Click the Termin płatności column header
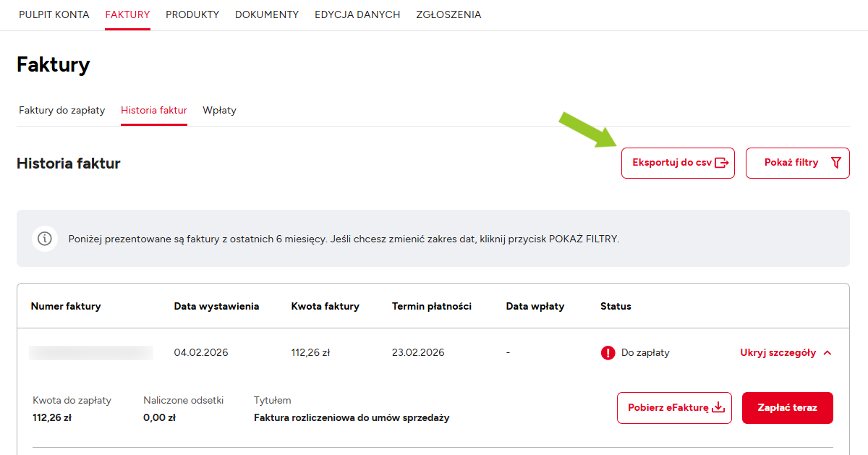 [432, 307]
